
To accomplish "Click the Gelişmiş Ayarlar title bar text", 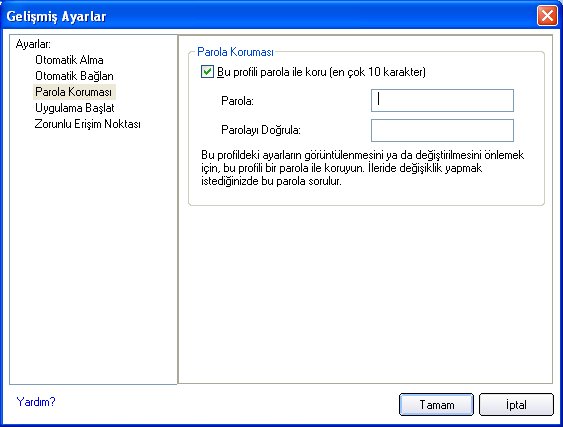I will point(56,17).
